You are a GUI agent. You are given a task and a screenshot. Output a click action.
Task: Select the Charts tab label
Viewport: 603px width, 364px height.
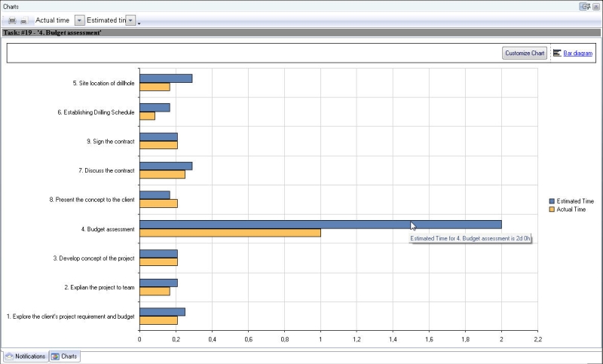tap(69, 356)
